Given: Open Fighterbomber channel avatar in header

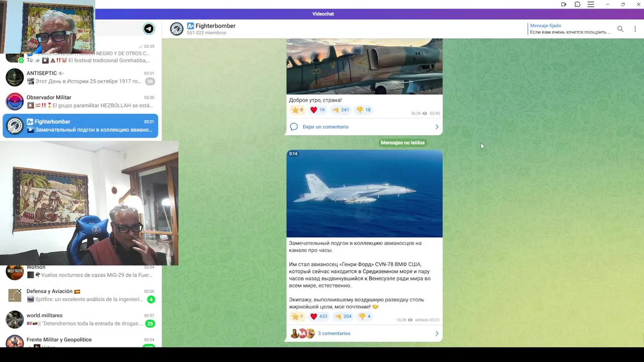Looking at the screenshot, I should (x=177, y=29).
